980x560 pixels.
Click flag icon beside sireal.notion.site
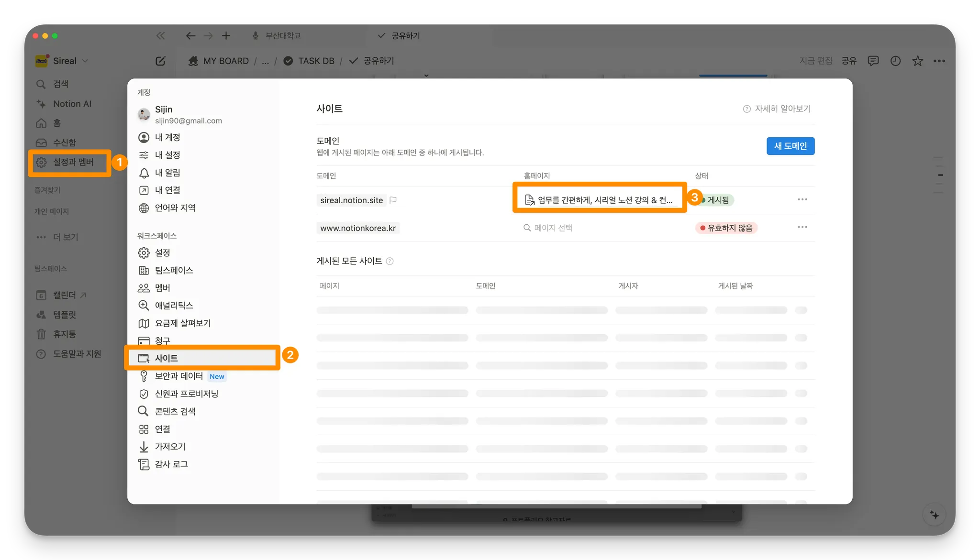pos(393,200)
